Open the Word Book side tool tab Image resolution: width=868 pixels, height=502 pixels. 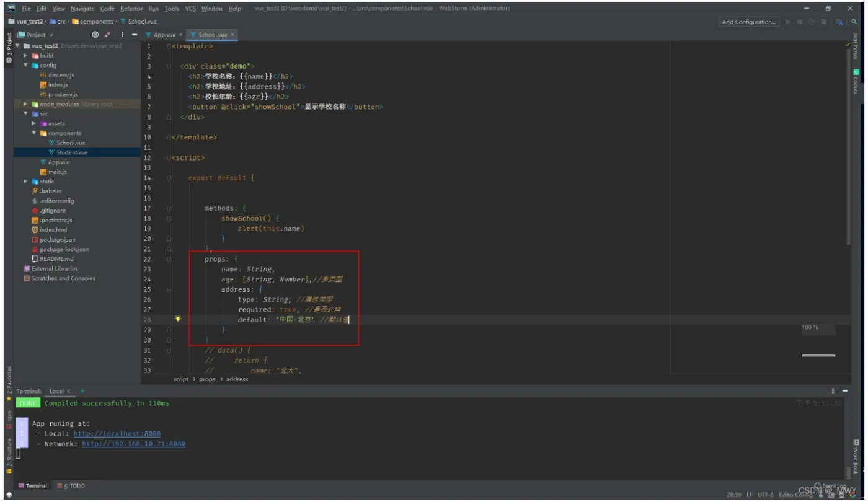(856, 457)
